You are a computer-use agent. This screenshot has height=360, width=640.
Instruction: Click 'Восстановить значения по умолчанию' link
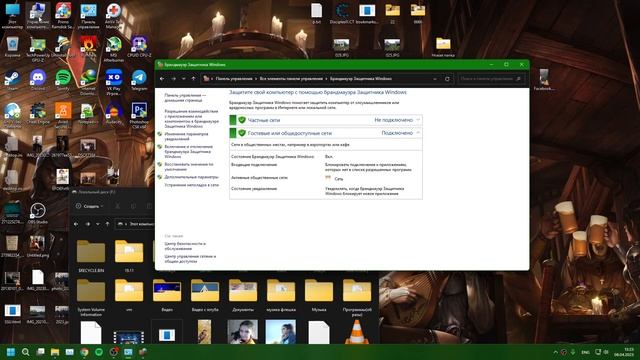click(189, 167)
